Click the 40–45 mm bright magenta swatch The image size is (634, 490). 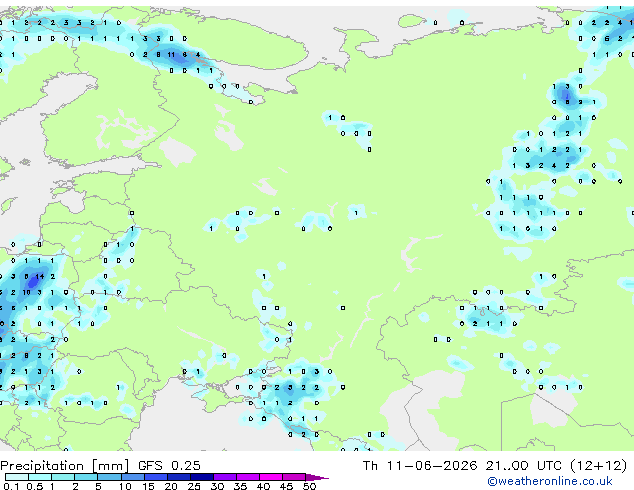coord(271,477)
